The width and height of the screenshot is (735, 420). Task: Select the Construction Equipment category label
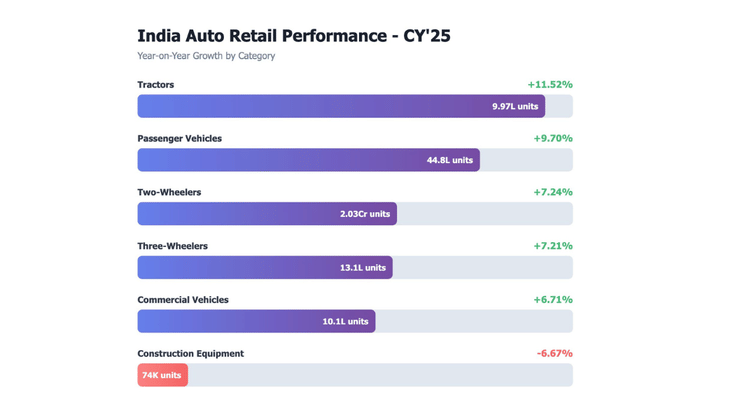190,354
